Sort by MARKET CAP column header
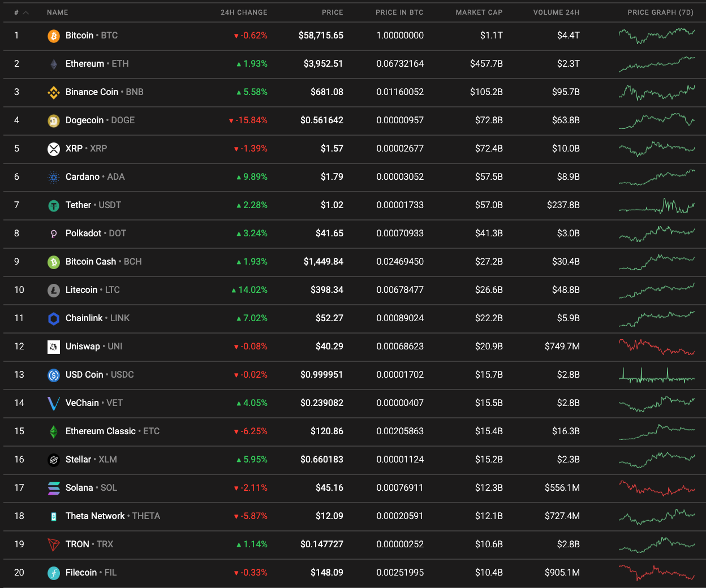 pyautogui.click(x=479, y=12)
